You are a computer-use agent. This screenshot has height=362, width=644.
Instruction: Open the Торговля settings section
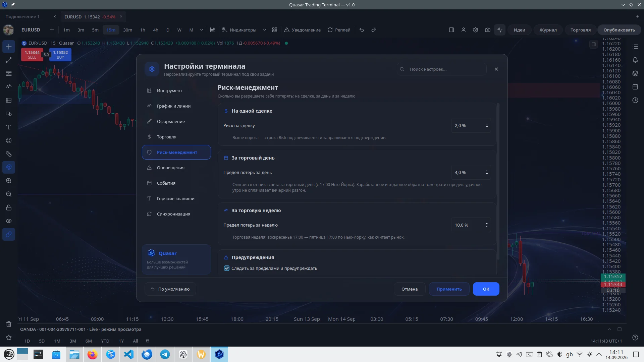point(176,137)
